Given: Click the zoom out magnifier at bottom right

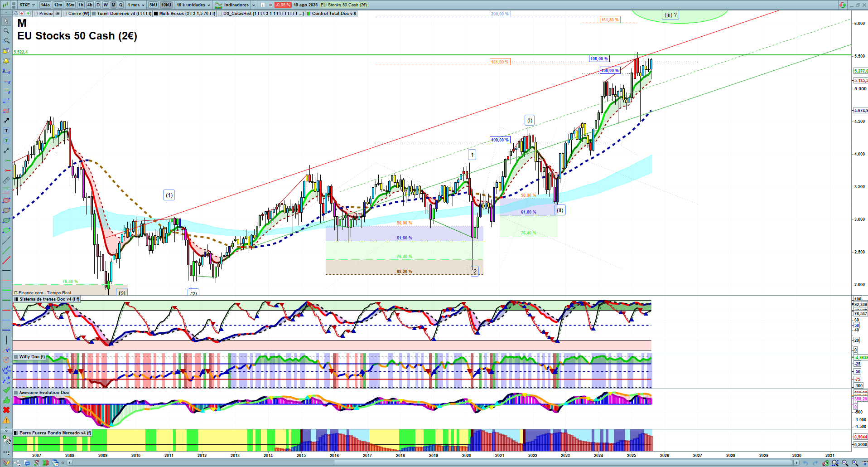Looking at the screenshot, I should click(x=845, y=463).
